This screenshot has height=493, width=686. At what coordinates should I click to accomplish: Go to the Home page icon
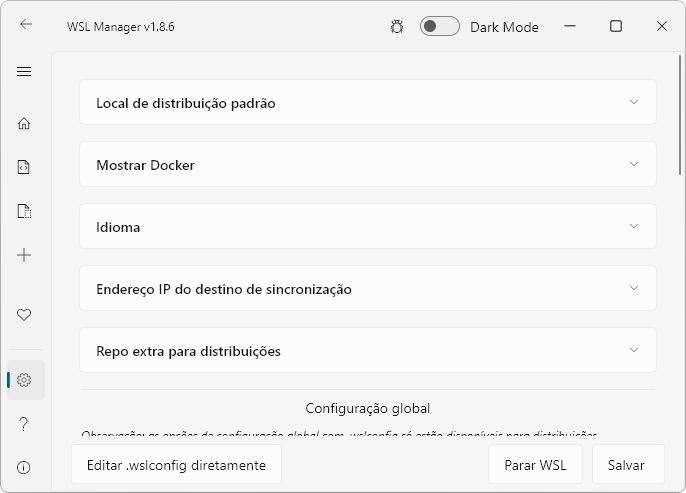click(x=24, y=124)
